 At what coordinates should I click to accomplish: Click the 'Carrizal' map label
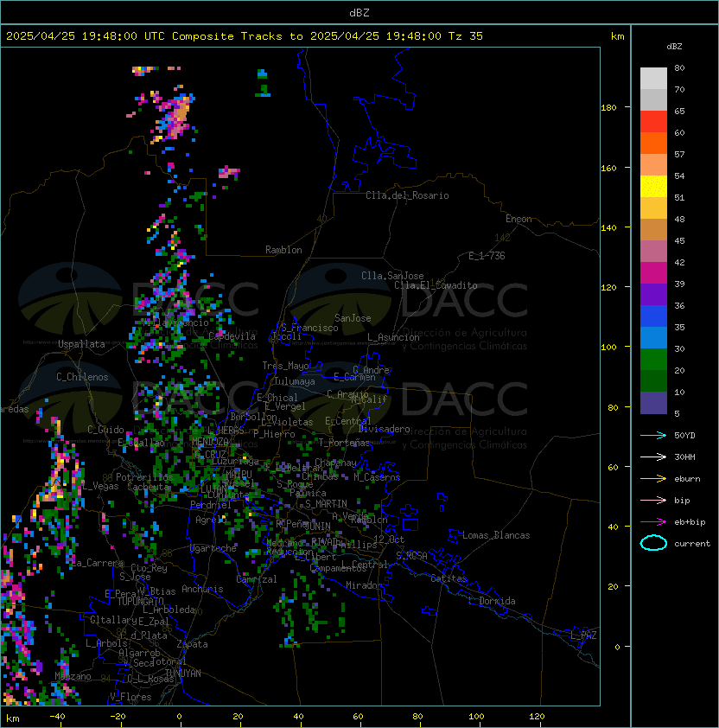pyautogui.click(x=257, y=579)
